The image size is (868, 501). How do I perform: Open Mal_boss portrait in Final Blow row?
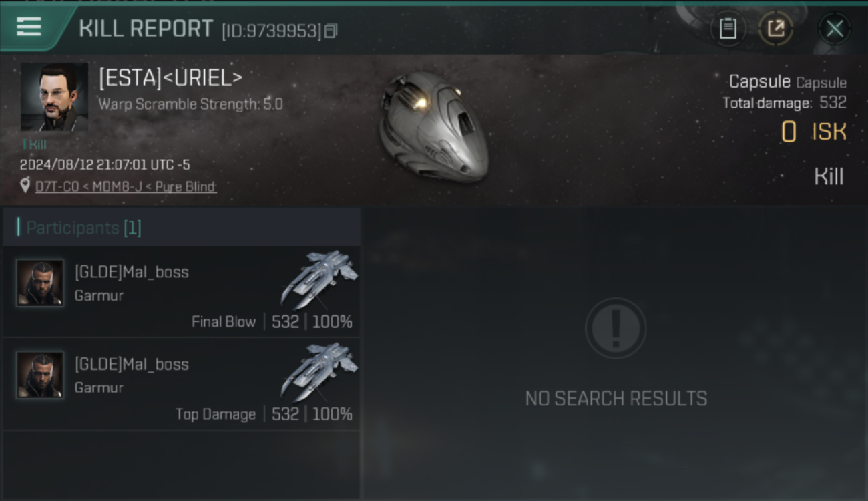(40, 283)
